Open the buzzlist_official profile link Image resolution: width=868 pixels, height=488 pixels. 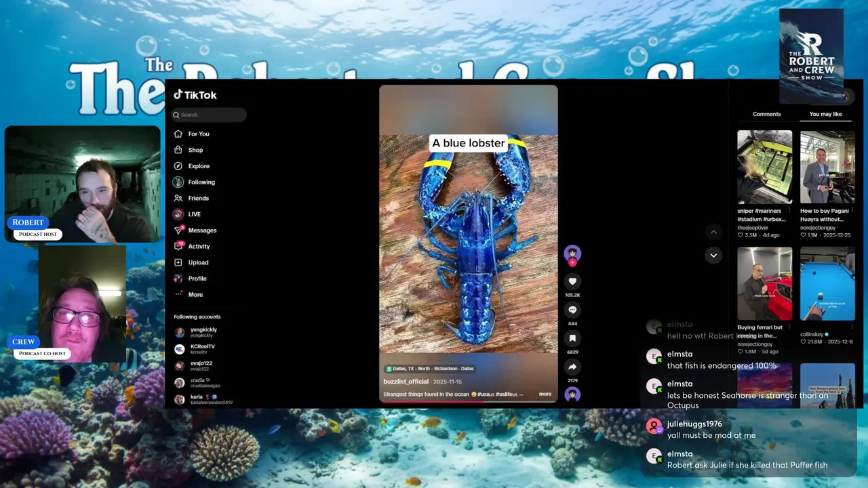pyautogui.click(x=406, y=382)
